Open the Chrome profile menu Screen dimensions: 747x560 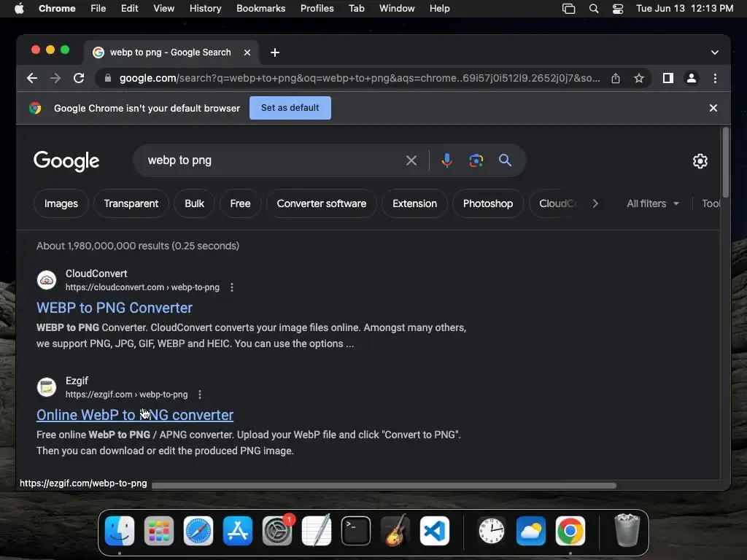692,78
